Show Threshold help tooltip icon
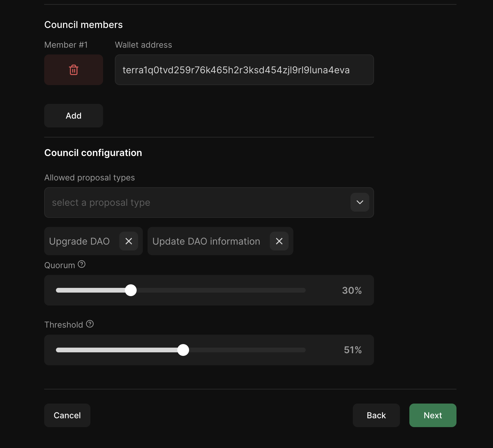Image resolution: width=493 pixels, height=448 pixels. tap(90, 324)
